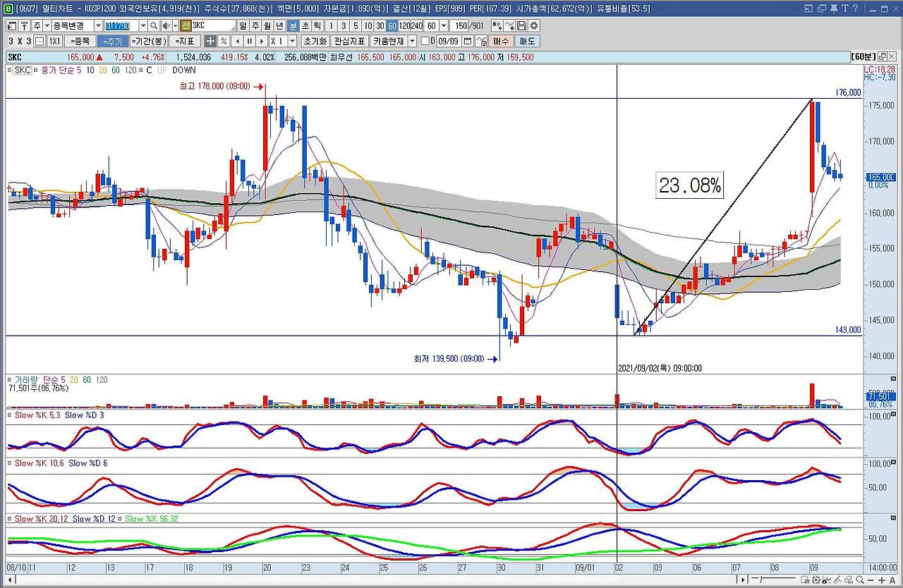Select the 30-minute interval button
This screenshot has height=588, width=903.
(380, 25)
